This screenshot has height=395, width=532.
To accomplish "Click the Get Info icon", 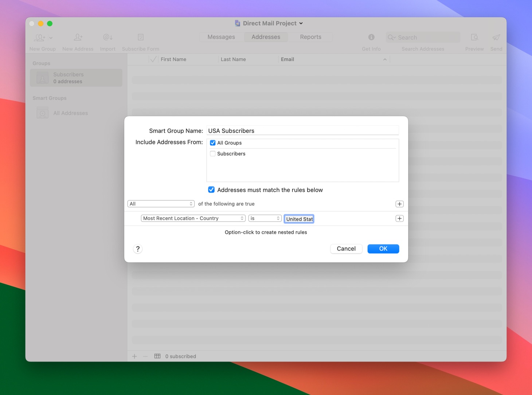I will coord(371,37).
